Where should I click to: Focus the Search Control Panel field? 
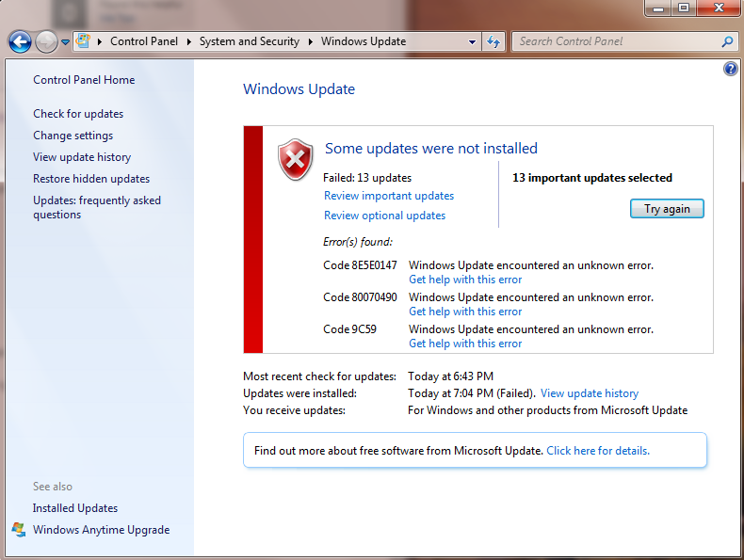pos(617,41)
